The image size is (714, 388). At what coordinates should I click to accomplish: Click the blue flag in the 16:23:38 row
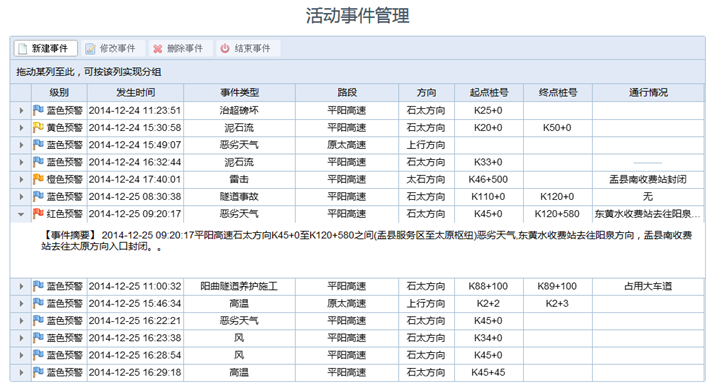coord(38,338)
